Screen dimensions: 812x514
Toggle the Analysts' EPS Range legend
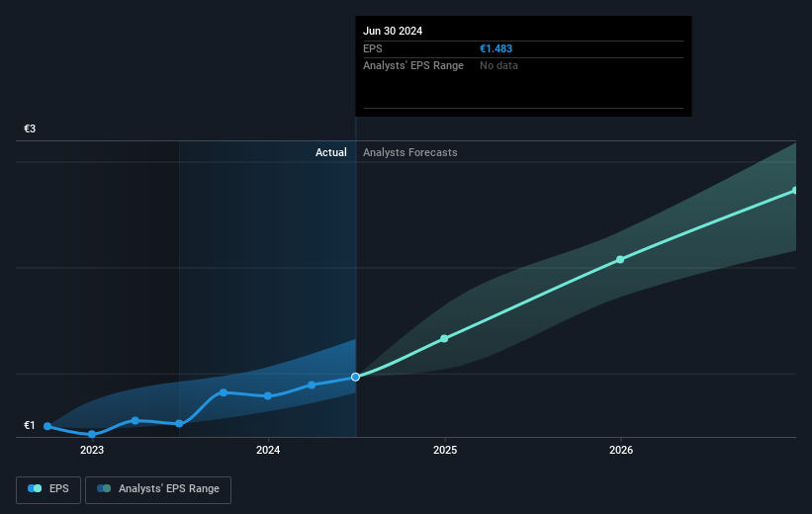click(158, 489)
